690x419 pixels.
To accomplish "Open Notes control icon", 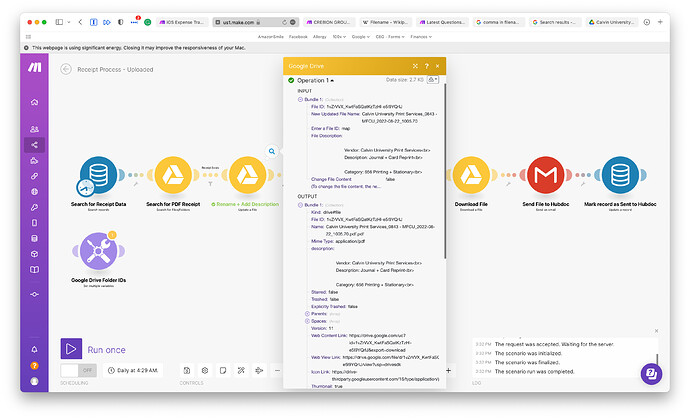I will [223, 371].
